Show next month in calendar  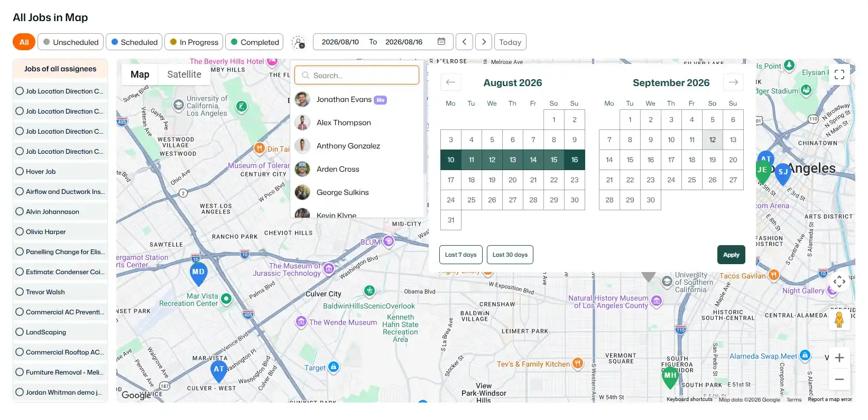[x=733, y=82]
